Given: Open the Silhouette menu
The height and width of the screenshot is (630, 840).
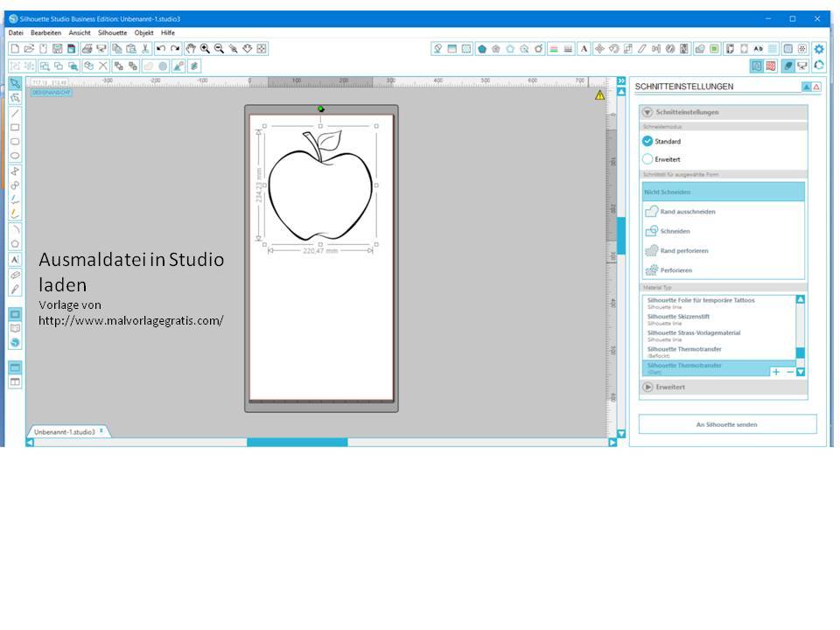Looking at the screenshot, I should click(113, 32).
